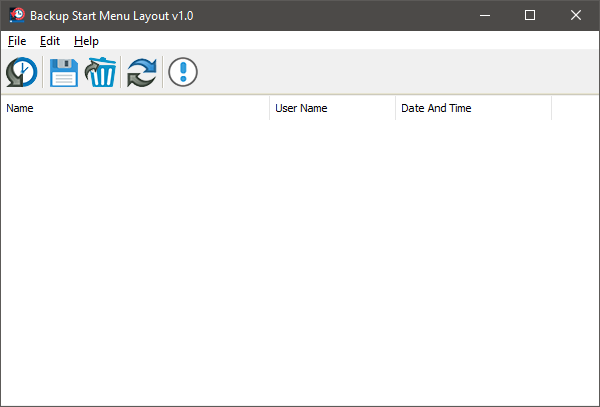Viewport: 600px width, 407px height.
Task: Click inside the empty backup list area
Action: [x=300, y=260]
